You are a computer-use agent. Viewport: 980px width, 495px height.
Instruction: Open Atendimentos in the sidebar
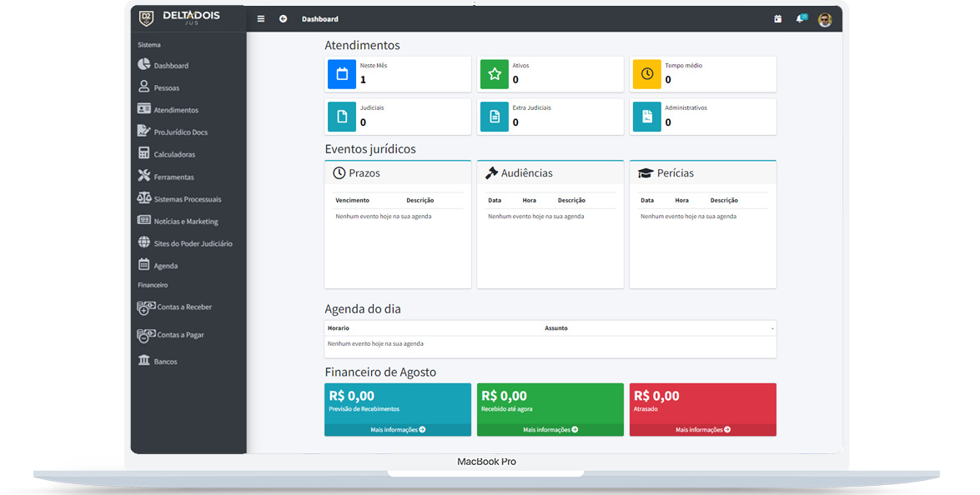175,110
